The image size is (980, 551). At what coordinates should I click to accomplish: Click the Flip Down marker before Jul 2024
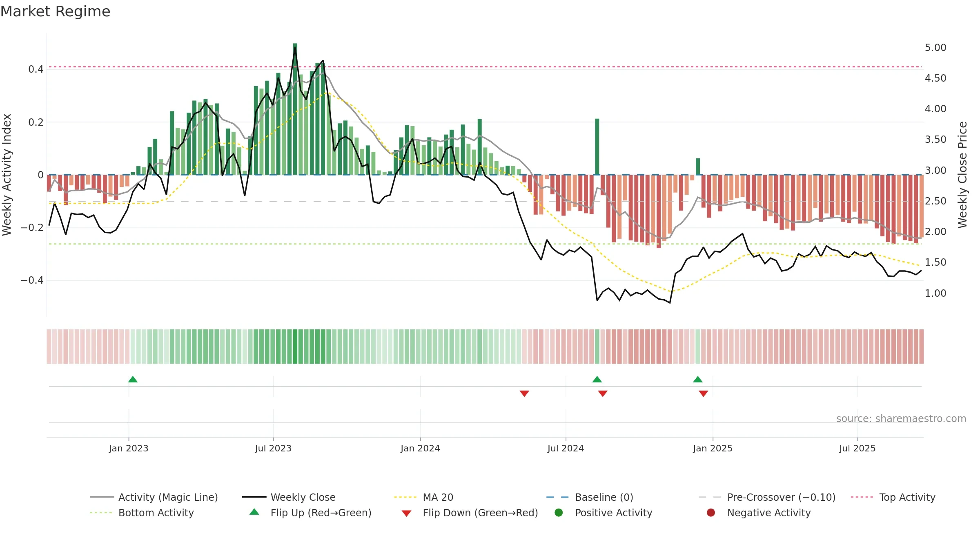click(524, 393)
